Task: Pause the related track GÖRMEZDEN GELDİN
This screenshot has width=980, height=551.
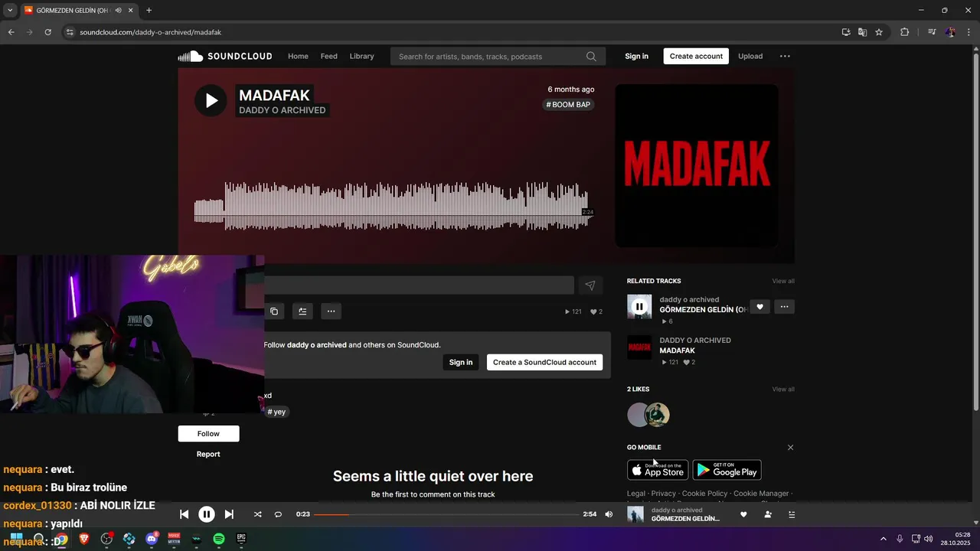Action: (x=639, y=307)
